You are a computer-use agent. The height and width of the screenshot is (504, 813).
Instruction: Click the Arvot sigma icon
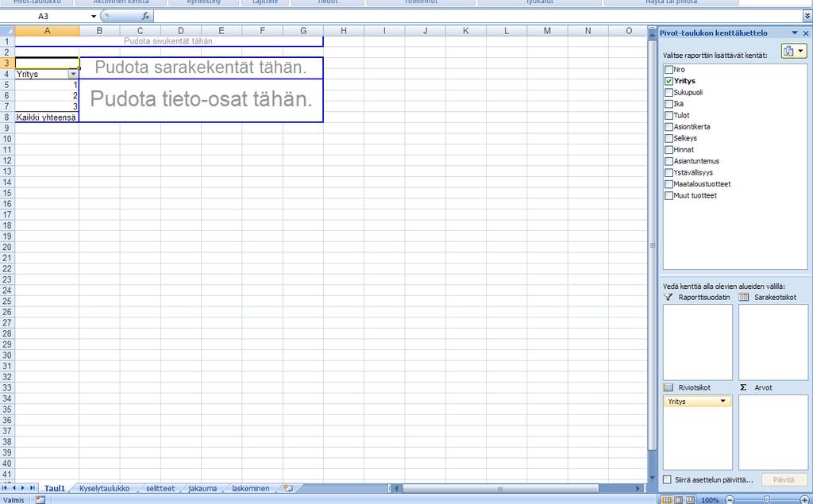[x=743, y=387]
